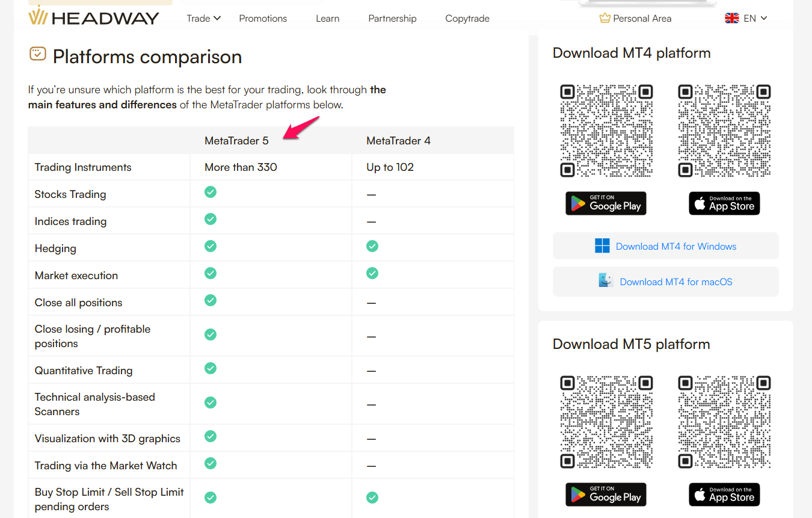Click the Technical analysis-based Scanners label
This screenshot has height=518, width=812.
click(95, 404)
